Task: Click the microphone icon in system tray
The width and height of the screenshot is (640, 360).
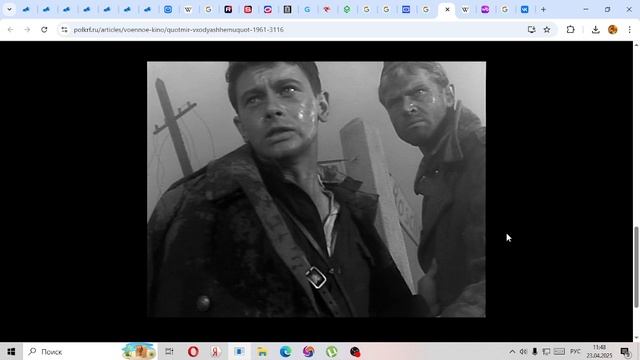Action: 535,351
